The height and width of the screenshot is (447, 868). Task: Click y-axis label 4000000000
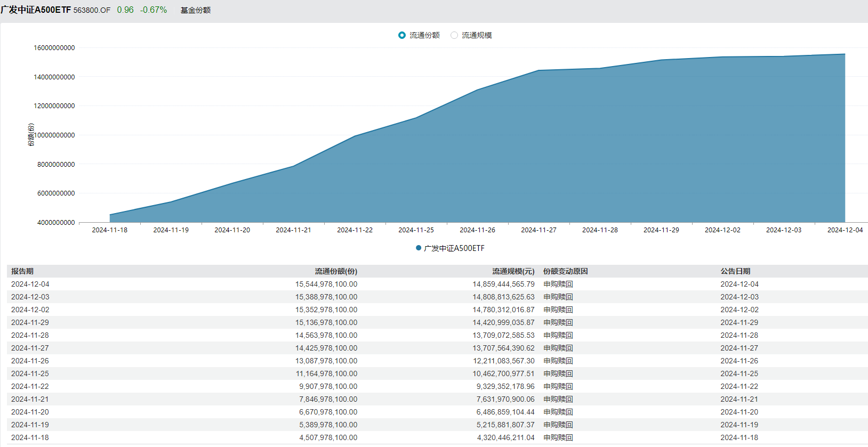coord(56,222)
